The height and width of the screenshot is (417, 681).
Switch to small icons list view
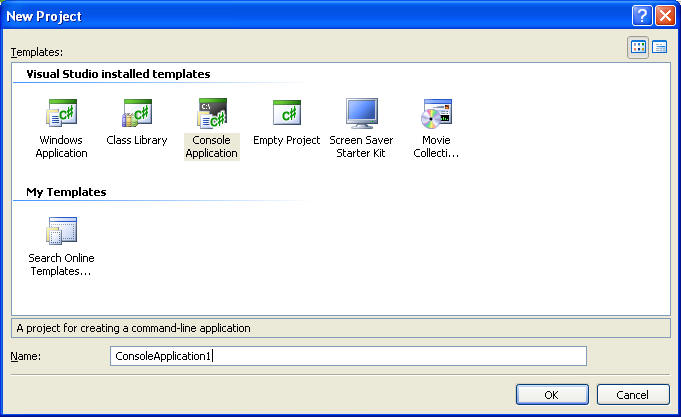(660, 47)
